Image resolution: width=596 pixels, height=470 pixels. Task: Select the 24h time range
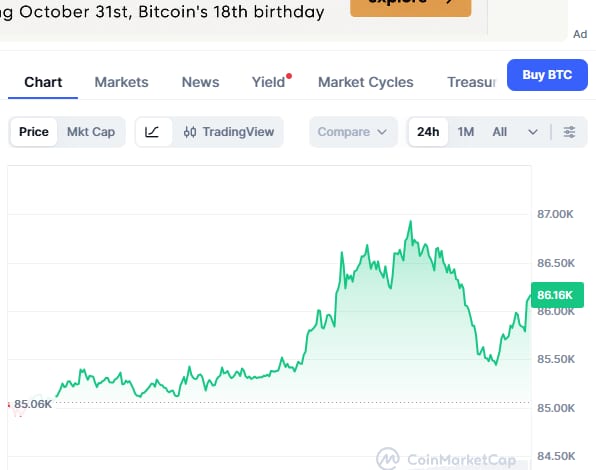coord(428,132)
